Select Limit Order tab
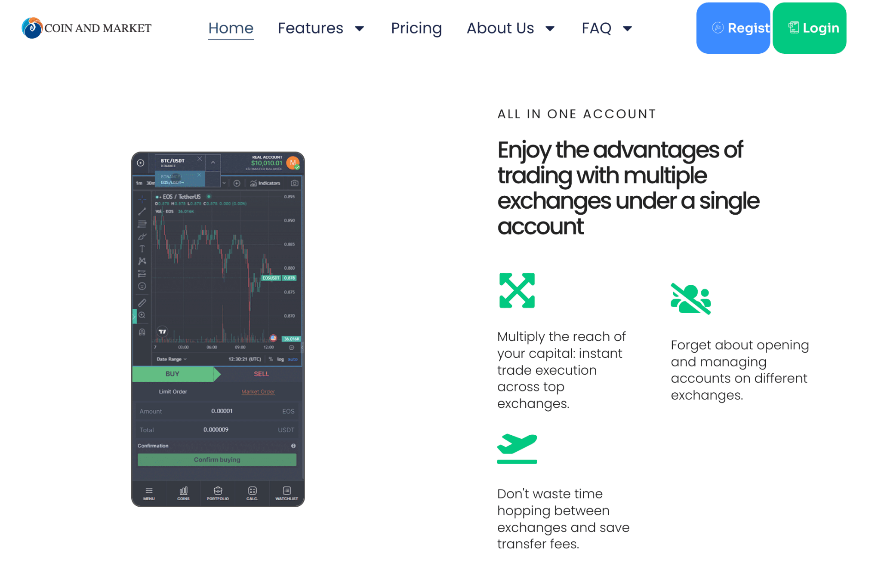 coord(173,391)
